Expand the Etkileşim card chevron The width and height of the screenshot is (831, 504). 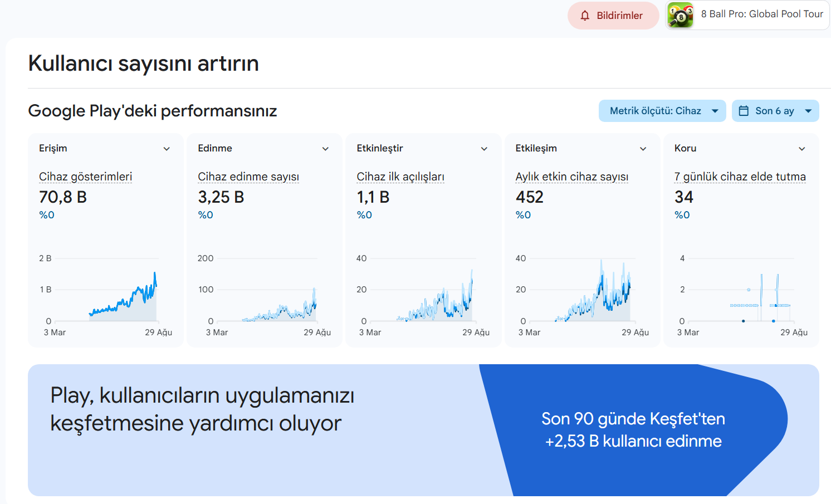643,149
